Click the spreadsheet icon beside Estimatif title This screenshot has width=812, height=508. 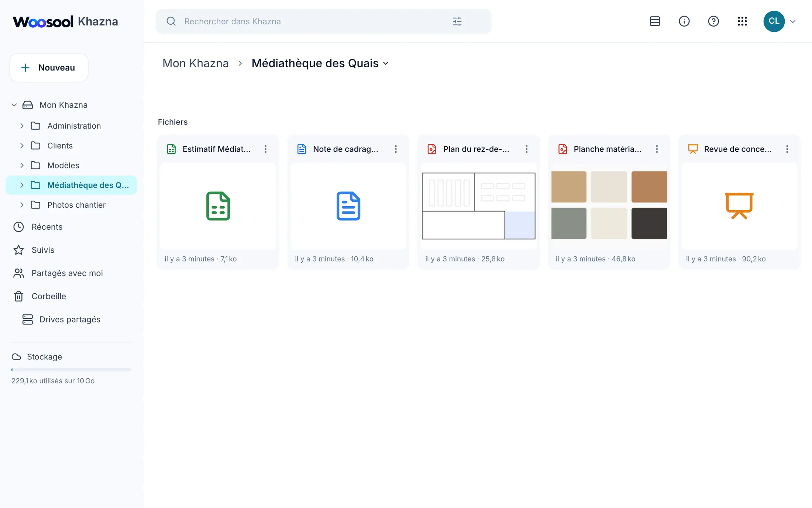171,149
